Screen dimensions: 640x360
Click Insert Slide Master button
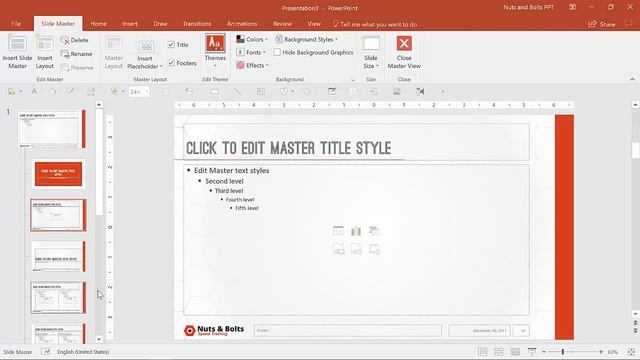(x=17, y=52)
